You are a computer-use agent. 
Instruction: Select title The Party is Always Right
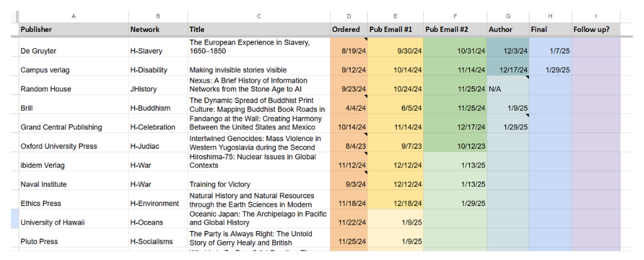258,238
